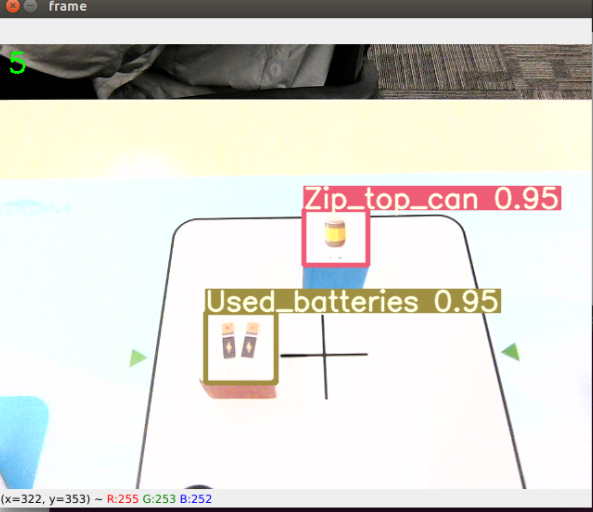Click the black crosshair center on the table
The height and width of the screenshot is (512, 593).
[325, 355]
